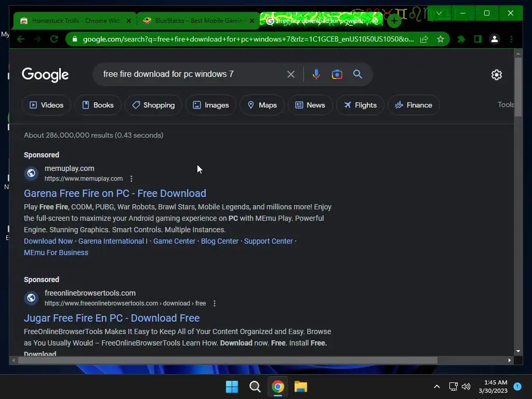The height and width of the screenshot is (399, 532).
Task: Filter results by Images
Action: point(211,105)
